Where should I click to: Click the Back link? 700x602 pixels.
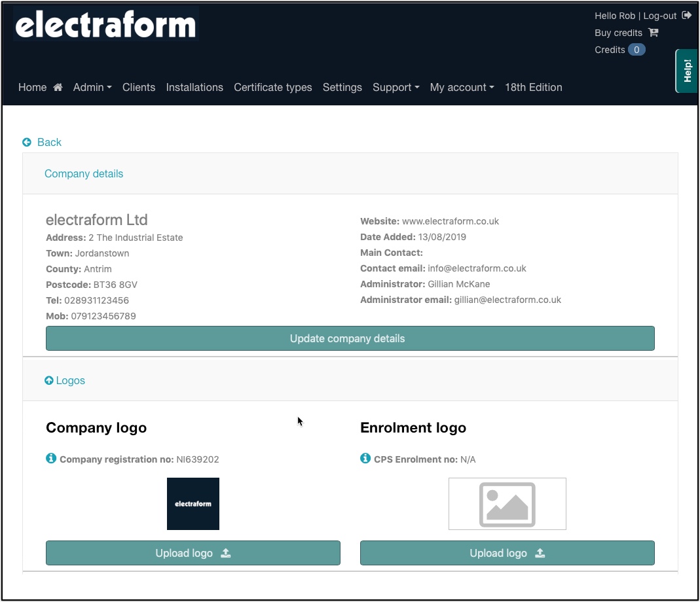coord(42,142)
